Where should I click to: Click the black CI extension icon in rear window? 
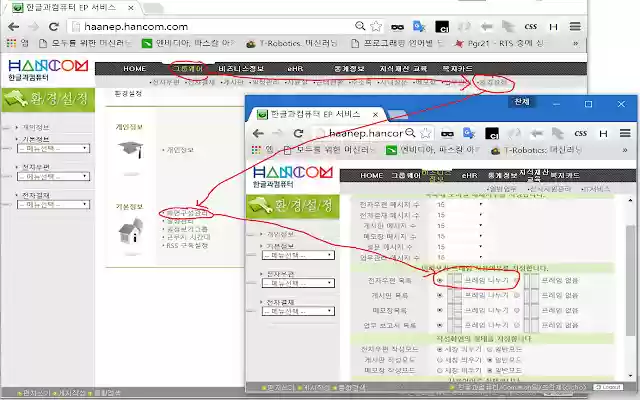(x=442, y=27)
